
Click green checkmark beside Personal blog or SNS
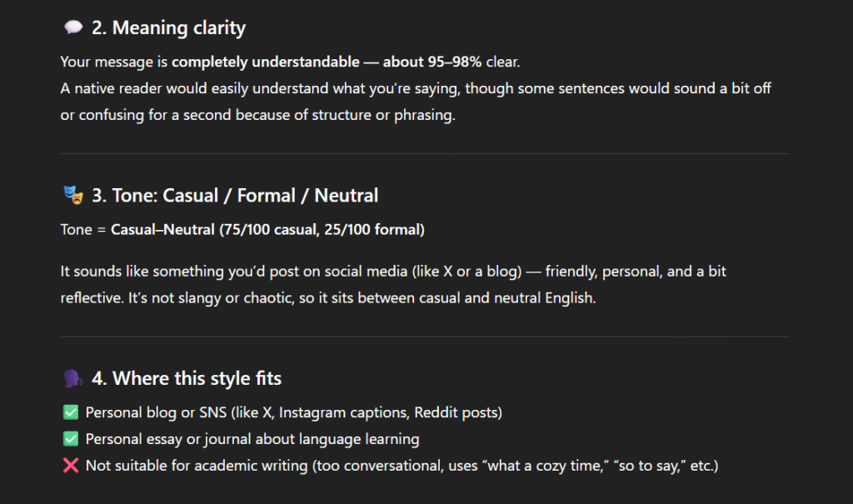70,412
